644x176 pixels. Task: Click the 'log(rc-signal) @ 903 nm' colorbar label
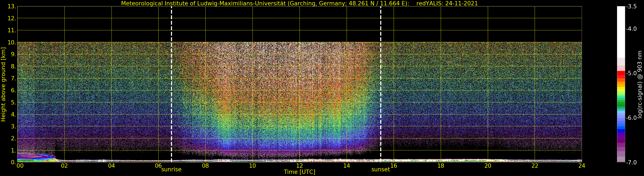click(x=640, y=84)
